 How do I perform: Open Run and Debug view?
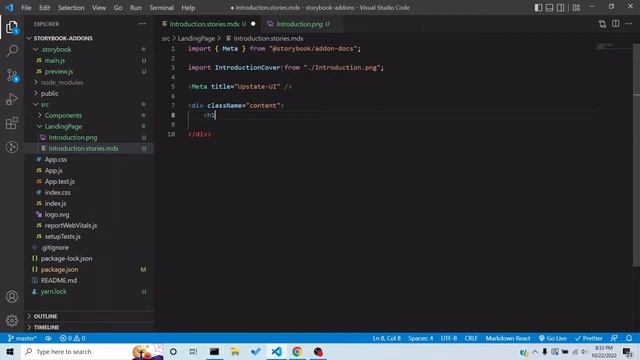tap(12, 99)
